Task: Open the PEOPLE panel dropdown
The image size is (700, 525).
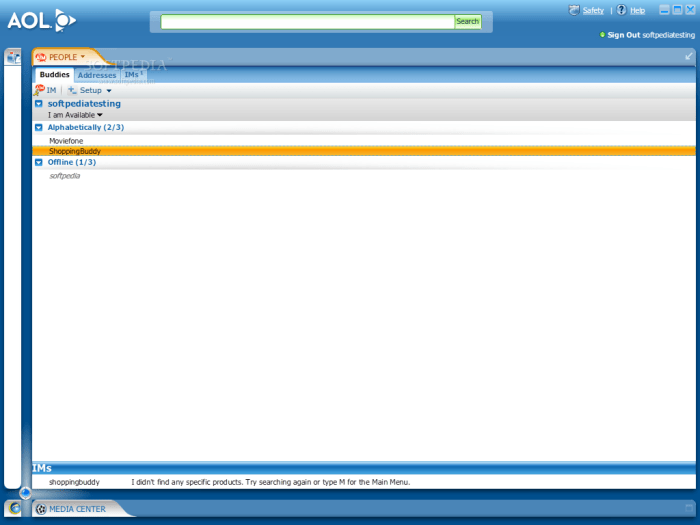Action: click(83, 57)
